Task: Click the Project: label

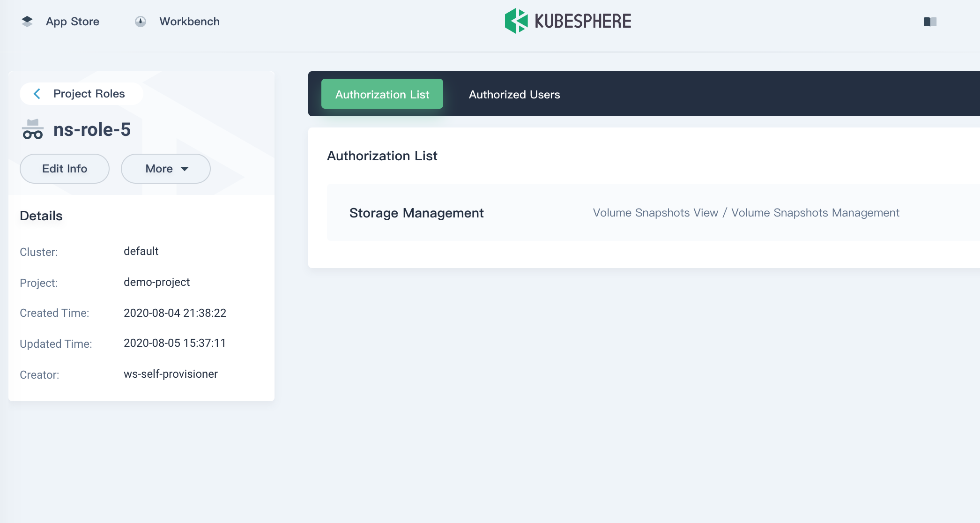Action: click(x=39, y=283)
